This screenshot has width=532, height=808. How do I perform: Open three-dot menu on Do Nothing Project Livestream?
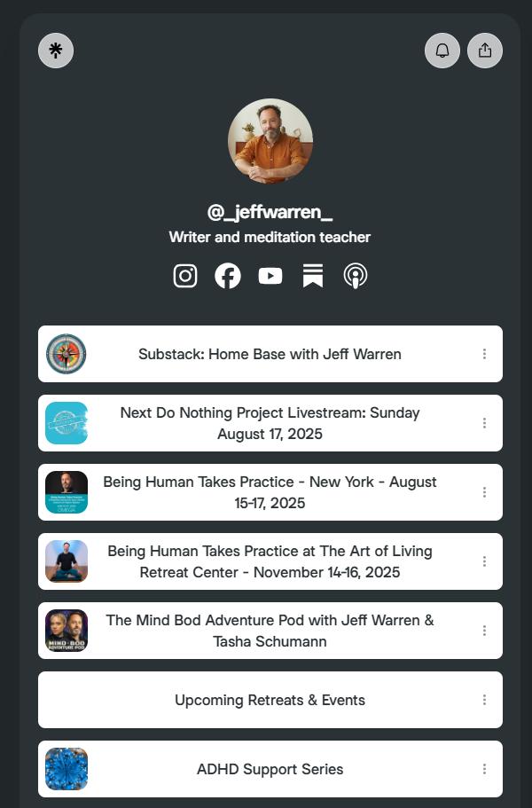(484, 423)
